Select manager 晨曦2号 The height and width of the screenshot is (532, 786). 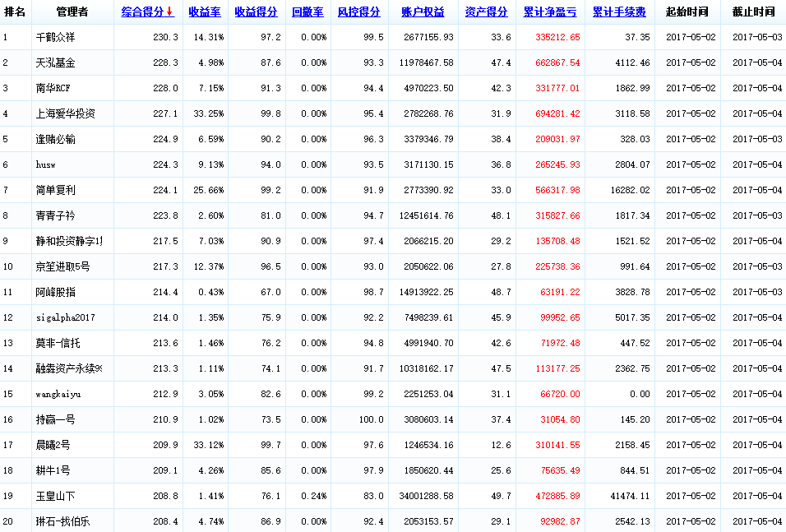(x=53, y=446)
